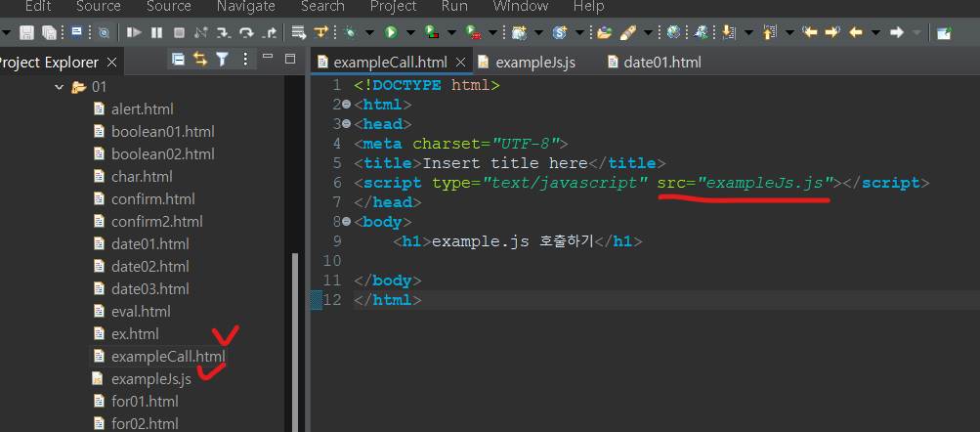Open the terminal console toolbar icon
This screenshot has height=432, width=980.
76,32
